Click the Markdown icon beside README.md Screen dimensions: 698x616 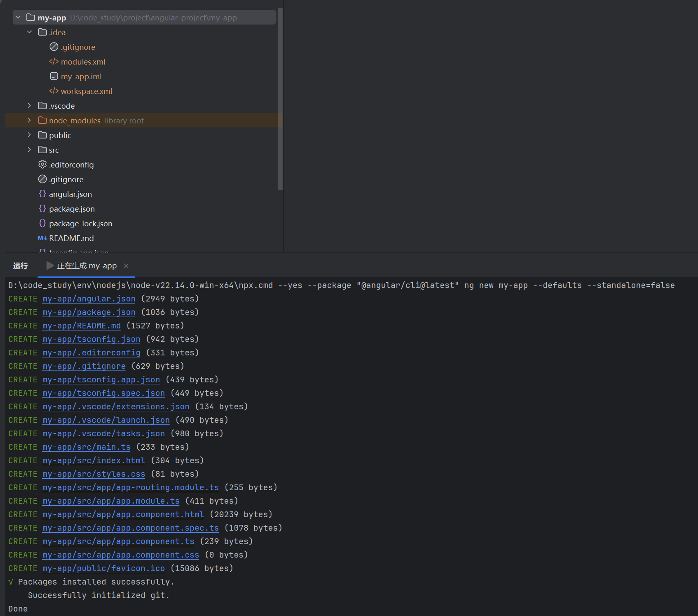(x=42, y=238)
